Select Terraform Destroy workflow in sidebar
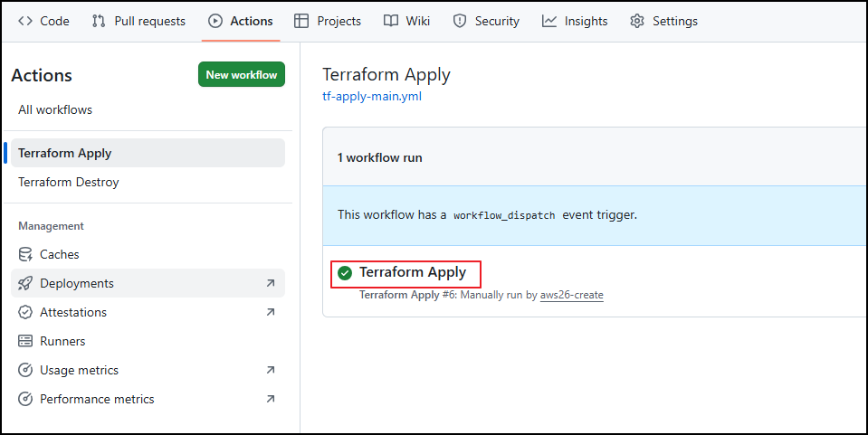The height and width of the screenshot is (435, 868). click(148, 182)
